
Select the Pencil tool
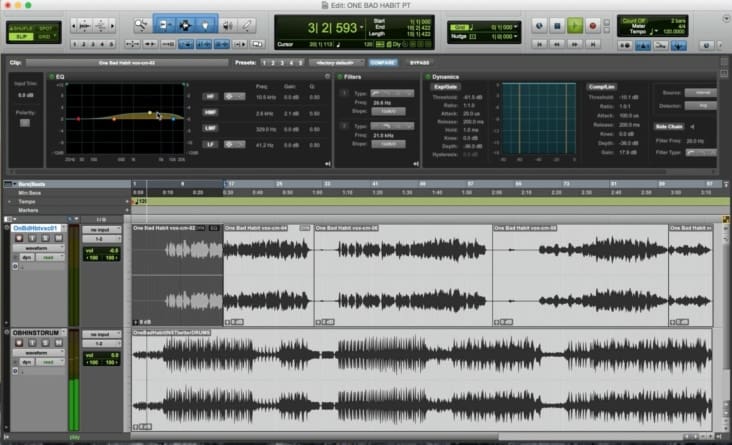point(246,25)
